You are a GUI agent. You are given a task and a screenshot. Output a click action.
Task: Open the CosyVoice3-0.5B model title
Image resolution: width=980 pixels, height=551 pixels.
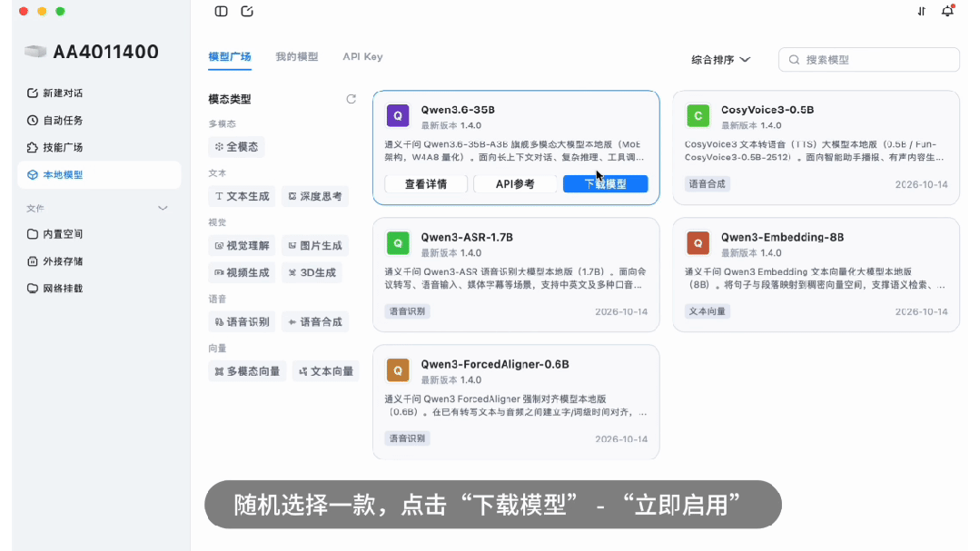767,109
